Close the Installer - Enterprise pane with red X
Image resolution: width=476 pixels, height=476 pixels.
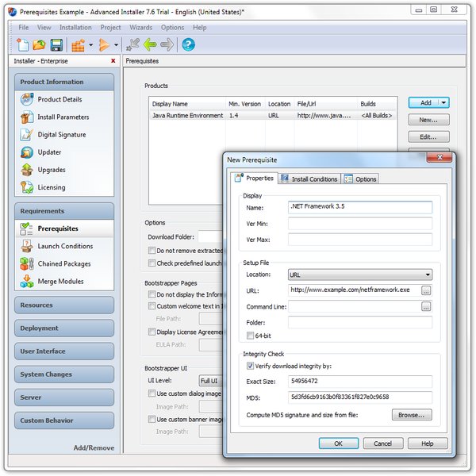(113, 61)
